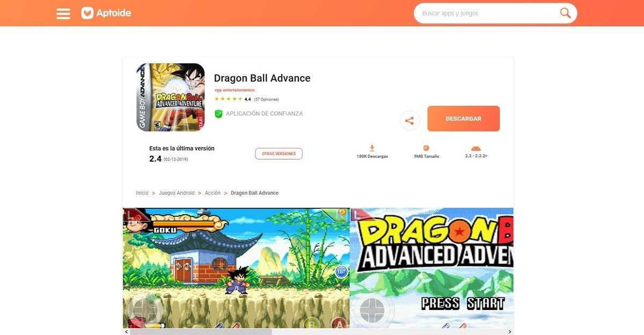Open the Goku gameplay screenshot
Viewport: 644px width, 335px height.
point(236,268)
